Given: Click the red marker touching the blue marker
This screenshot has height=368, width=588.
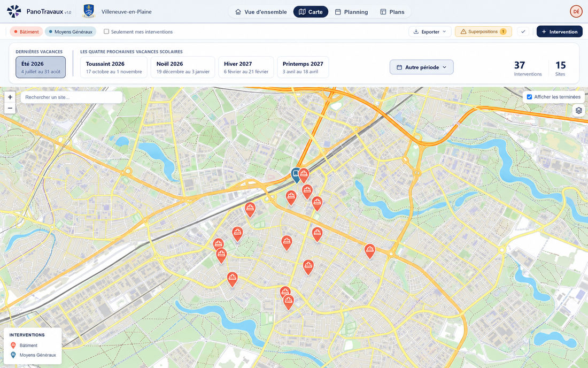Looking at the screenshot, I should point(304,175).
